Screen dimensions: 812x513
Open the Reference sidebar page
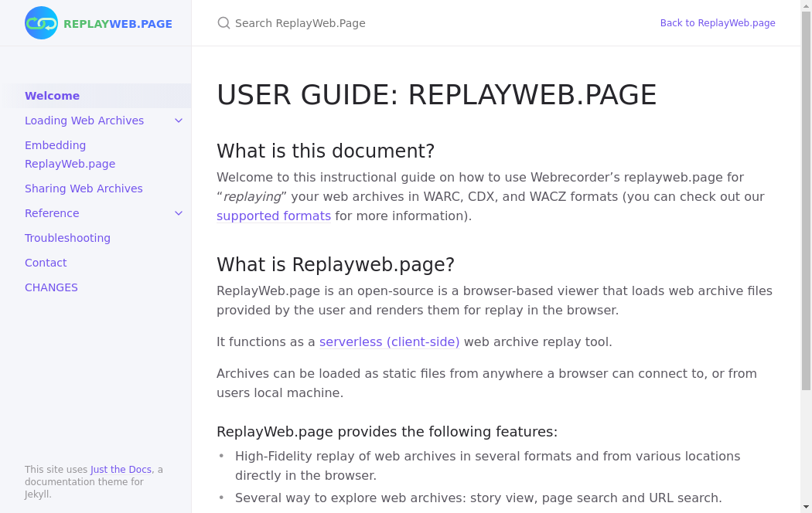[x=52, y=213]
